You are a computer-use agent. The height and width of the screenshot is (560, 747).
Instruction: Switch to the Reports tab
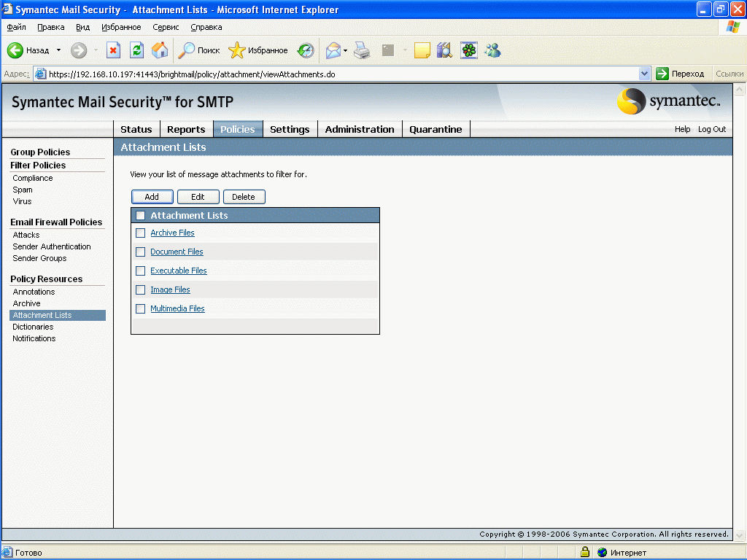pos(186,129)
